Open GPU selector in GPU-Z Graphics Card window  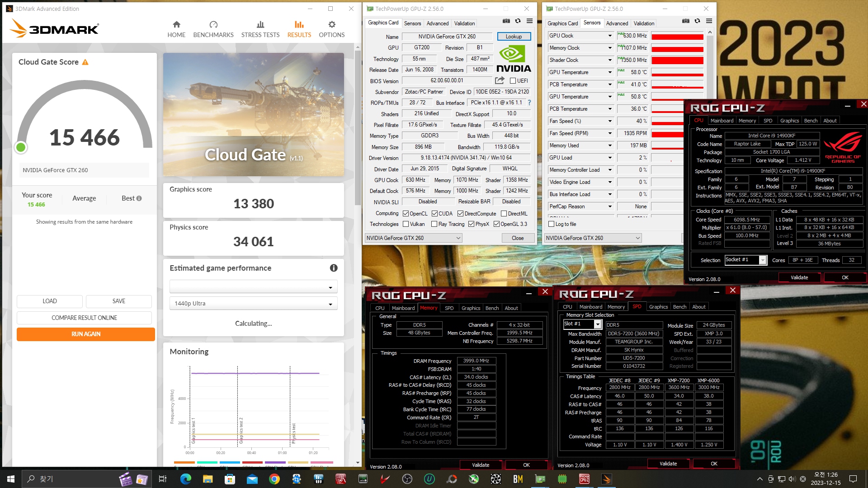pos(413,238)
